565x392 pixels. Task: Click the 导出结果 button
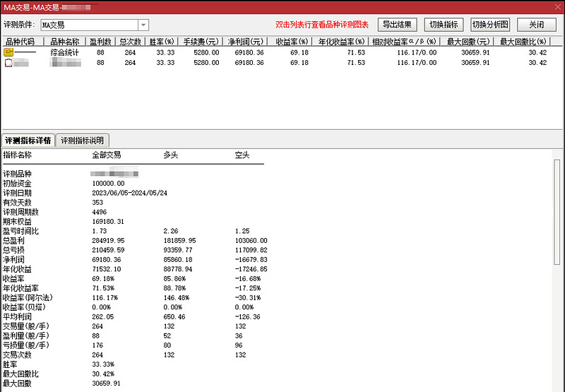tap(397, 25)
